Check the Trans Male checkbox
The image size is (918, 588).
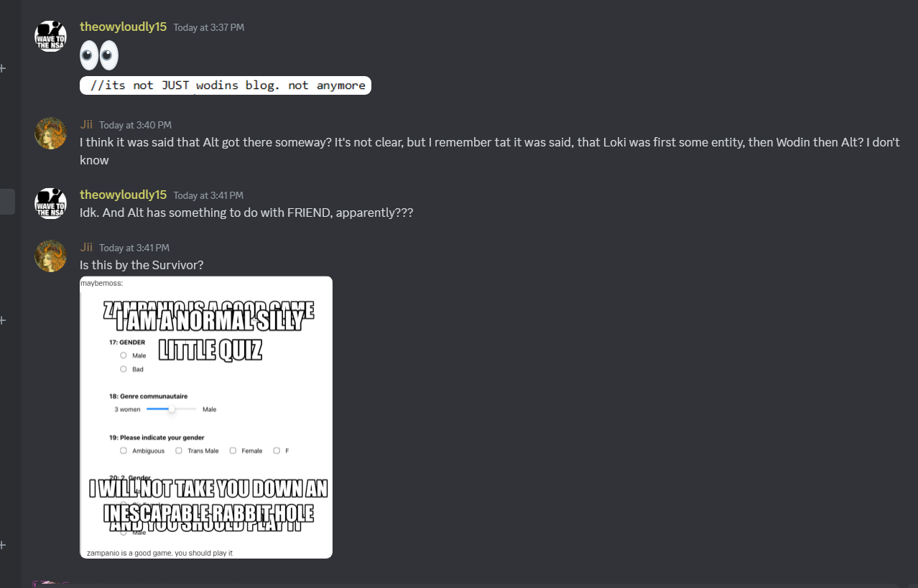(x=179, y=451)
